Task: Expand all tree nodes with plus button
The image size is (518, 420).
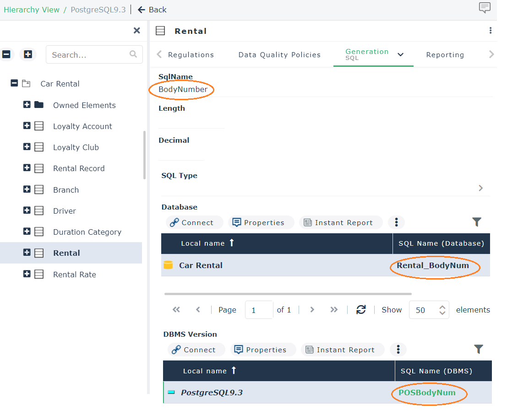Action: tap(28, 54)
